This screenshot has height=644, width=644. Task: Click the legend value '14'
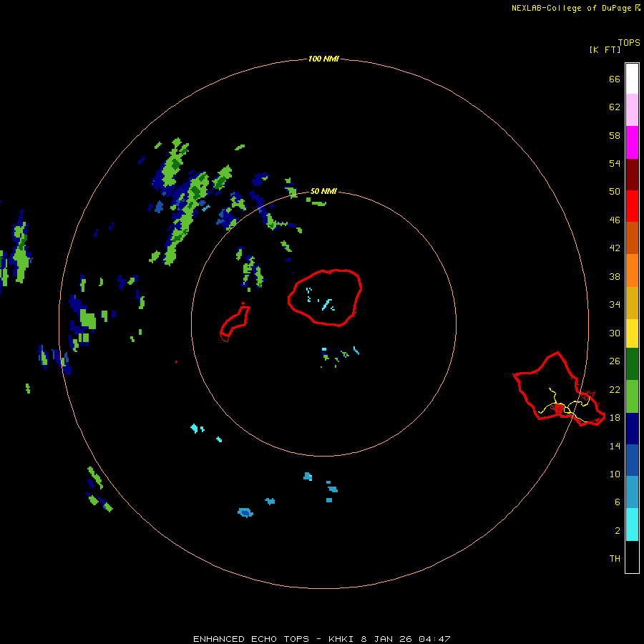pos(615,446)
